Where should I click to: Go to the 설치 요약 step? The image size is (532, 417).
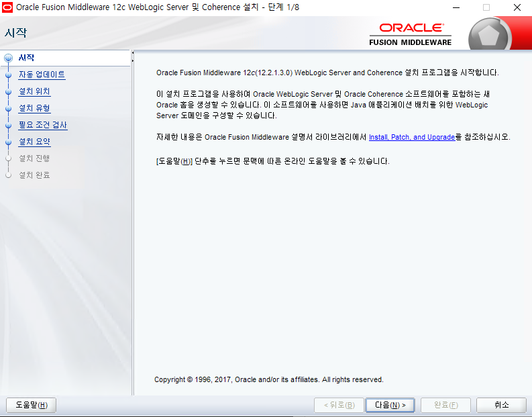pos(34,142)
